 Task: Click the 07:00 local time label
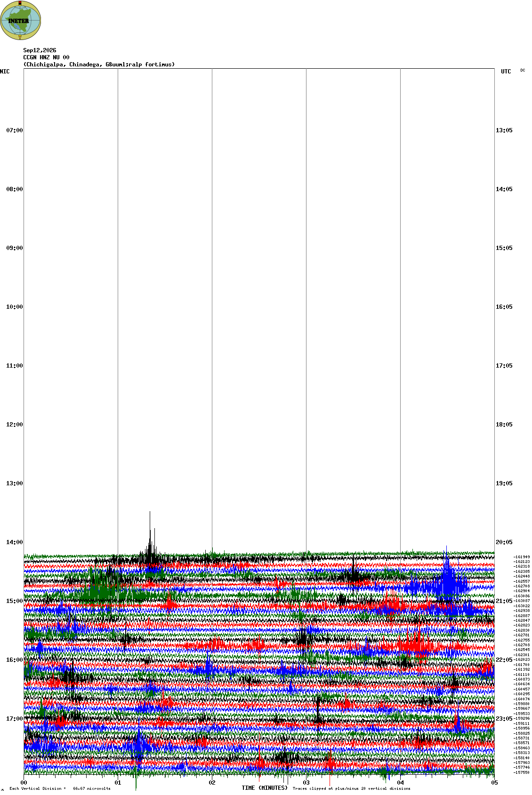[14, 130]
